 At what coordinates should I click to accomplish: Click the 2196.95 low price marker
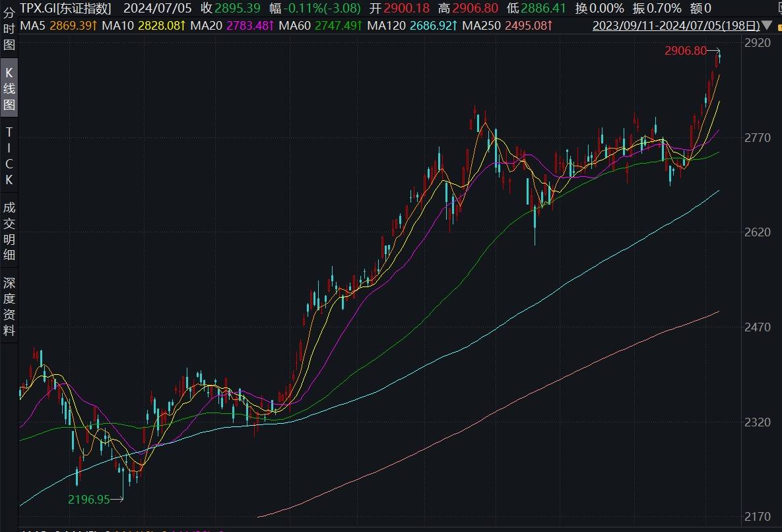tap(89, 499)
